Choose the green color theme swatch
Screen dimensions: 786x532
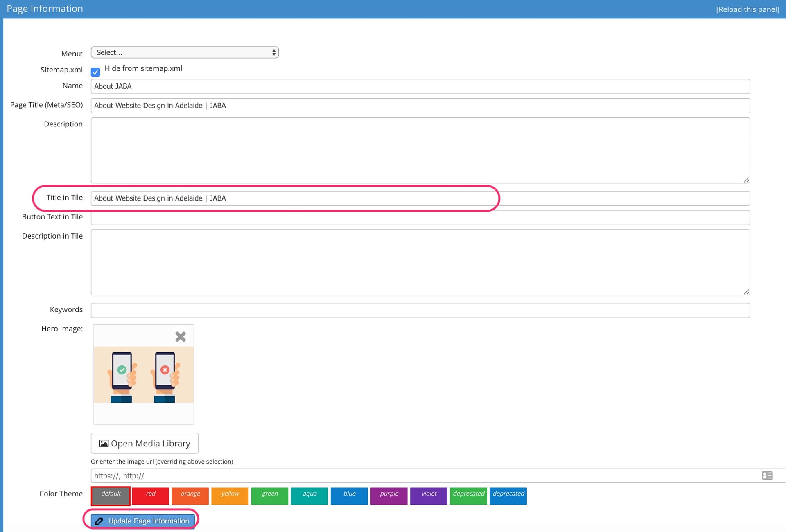pyautogui.click(x=270, y=496)
